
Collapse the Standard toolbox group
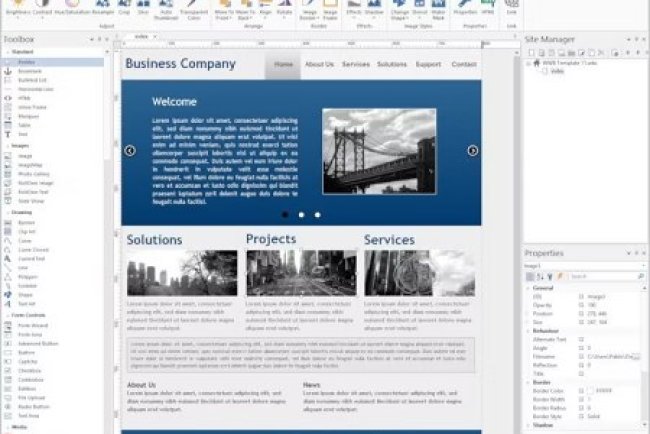(x=7, y=52)
